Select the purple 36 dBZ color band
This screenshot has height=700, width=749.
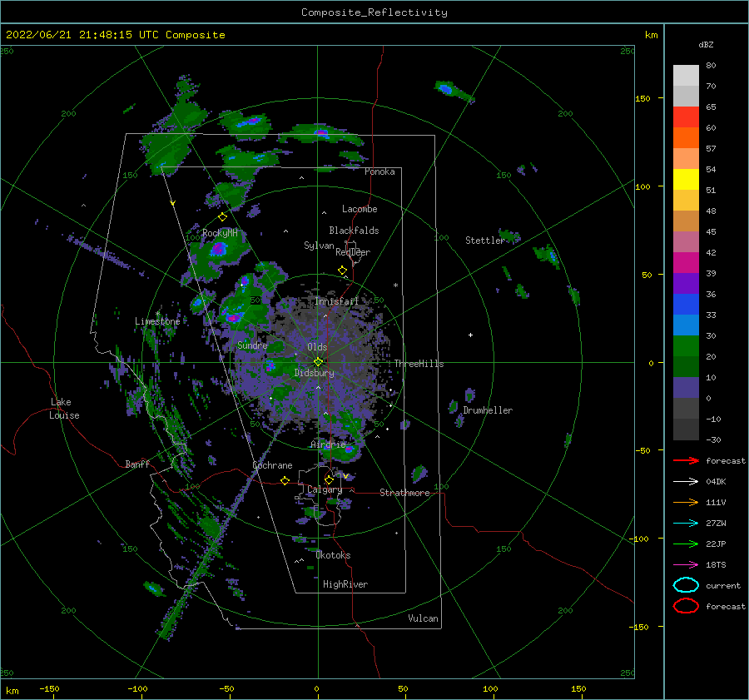[686, 283]
